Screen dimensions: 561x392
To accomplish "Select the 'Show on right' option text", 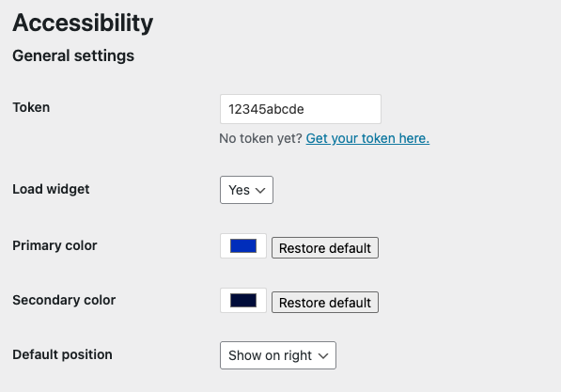I will click(270, 355).
